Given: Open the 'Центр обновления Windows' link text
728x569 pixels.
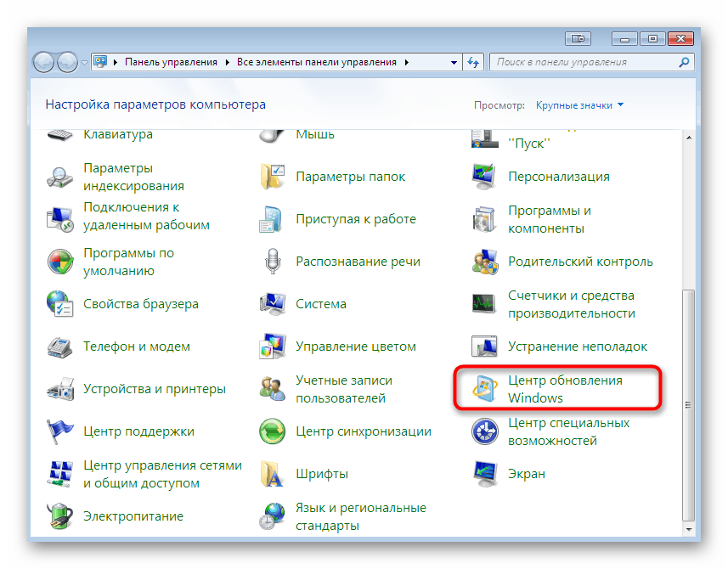Looking at the screenshot, I should tap(565, 390).
